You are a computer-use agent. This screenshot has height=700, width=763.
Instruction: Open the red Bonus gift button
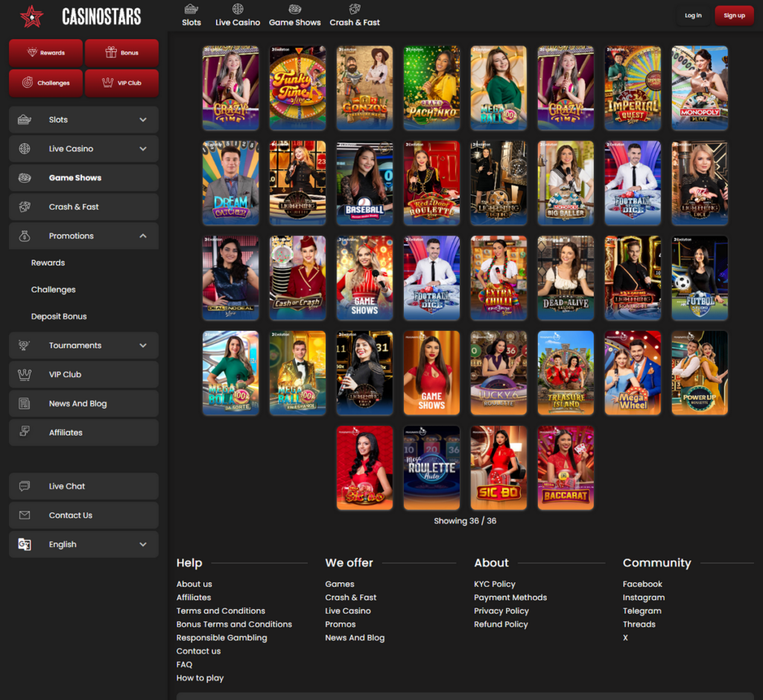tap(121, 53)
